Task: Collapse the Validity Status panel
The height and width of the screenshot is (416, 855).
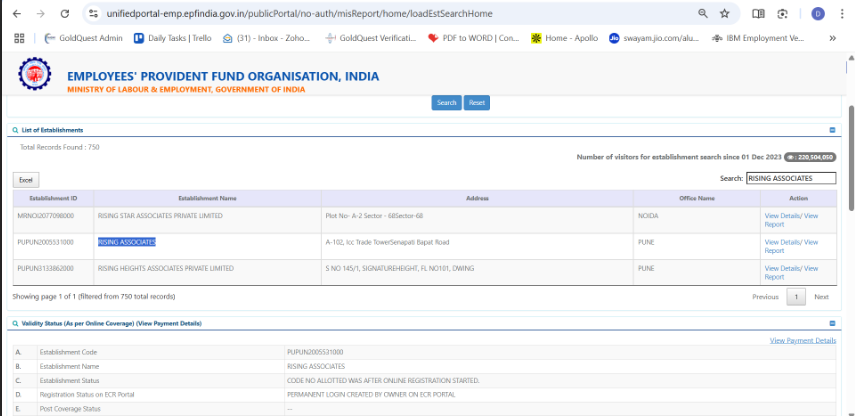Action: tap(832, 323)
